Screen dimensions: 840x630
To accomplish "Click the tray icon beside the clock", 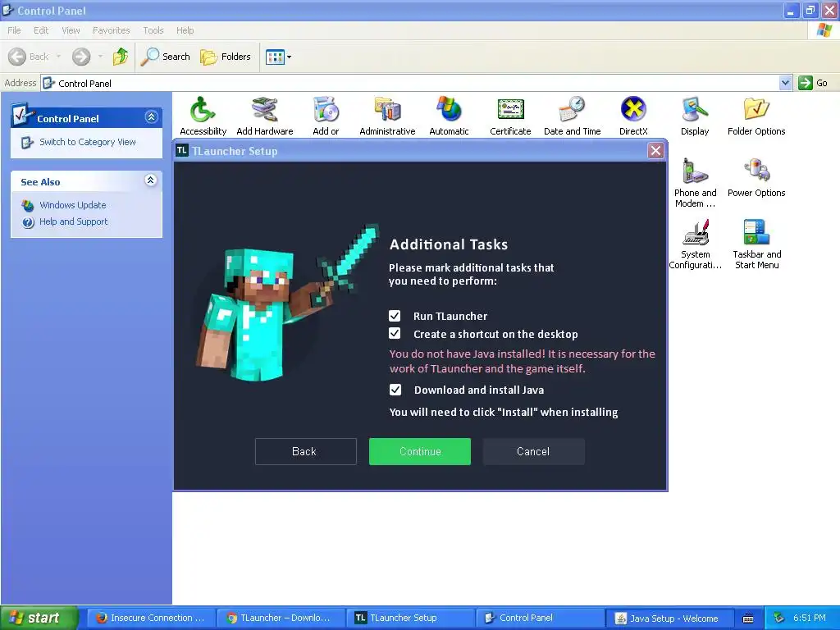I will click(778, 619).
